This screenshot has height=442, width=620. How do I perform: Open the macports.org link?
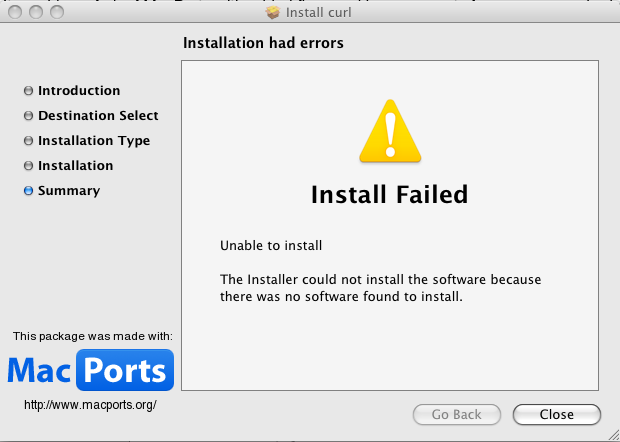90,405
